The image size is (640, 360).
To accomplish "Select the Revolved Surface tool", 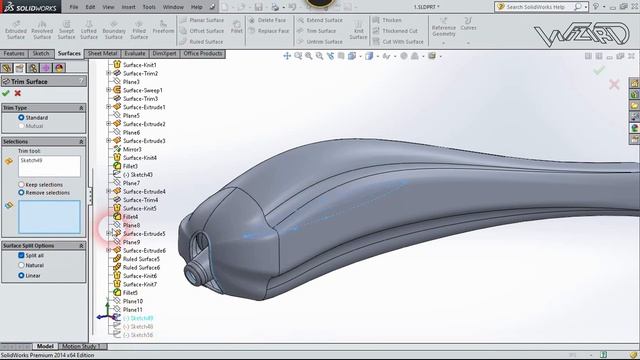I will click(x=42, y=30).
